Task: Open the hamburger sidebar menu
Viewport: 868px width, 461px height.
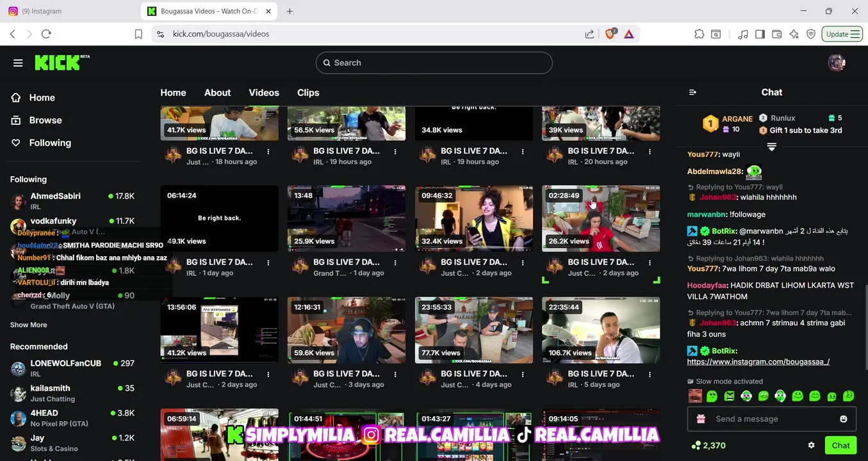Action: pos(18,63)
